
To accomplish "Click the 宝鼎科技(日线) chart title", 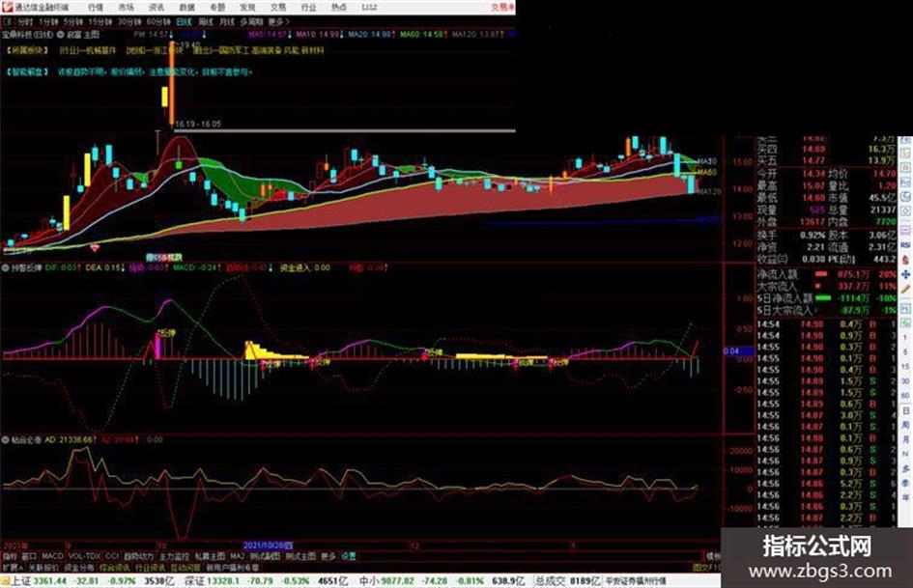I will coord(27,35).
